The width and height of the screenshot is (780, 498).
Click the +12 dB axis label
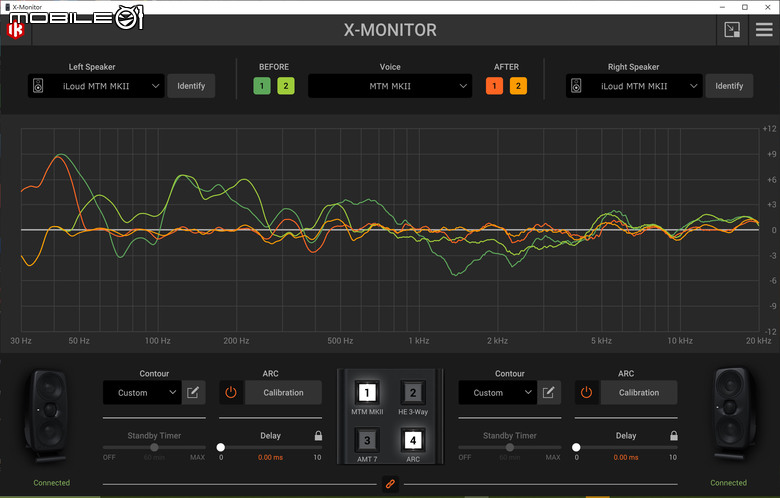(770, 129)
